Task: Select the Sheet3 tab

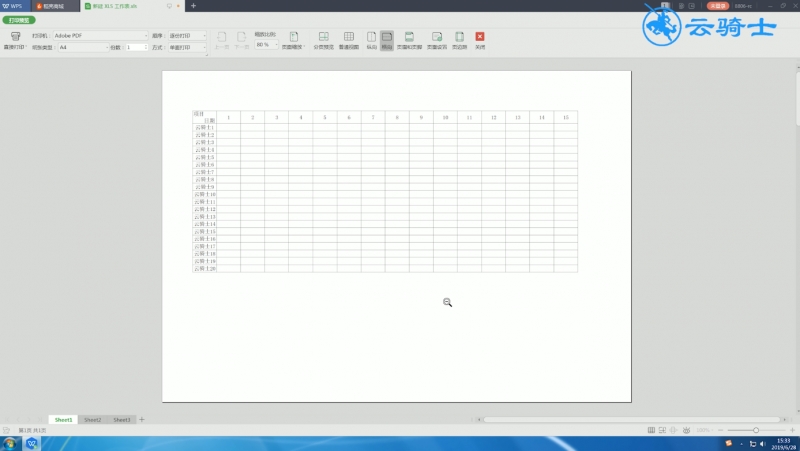Action: (121, 419)
